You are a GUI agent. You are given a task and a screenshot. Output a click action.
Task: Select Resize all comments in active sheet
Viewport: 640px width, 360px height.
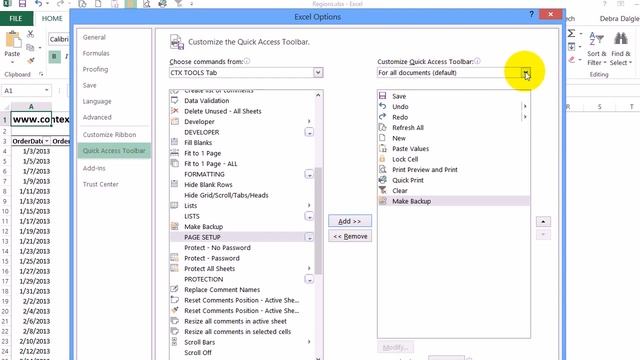pyautogui.click(x=242, y=321)
